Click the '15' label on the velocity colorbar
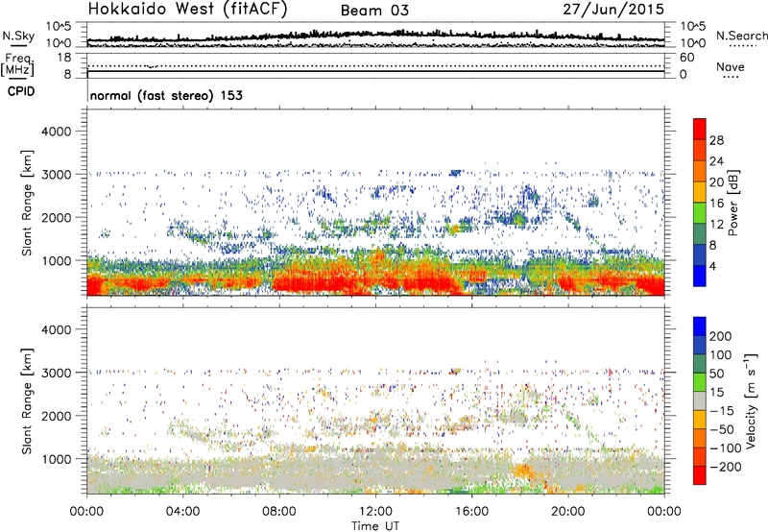 coord(716,393)
